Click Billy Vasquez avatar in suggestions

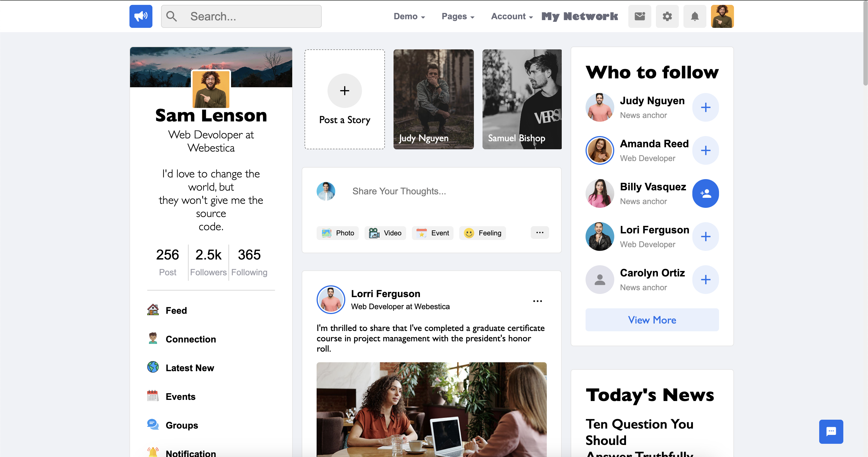pos(600,193)
